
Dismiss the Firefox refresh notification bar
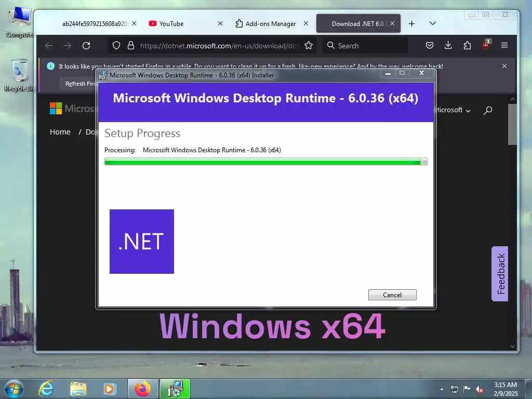(504, 66)
